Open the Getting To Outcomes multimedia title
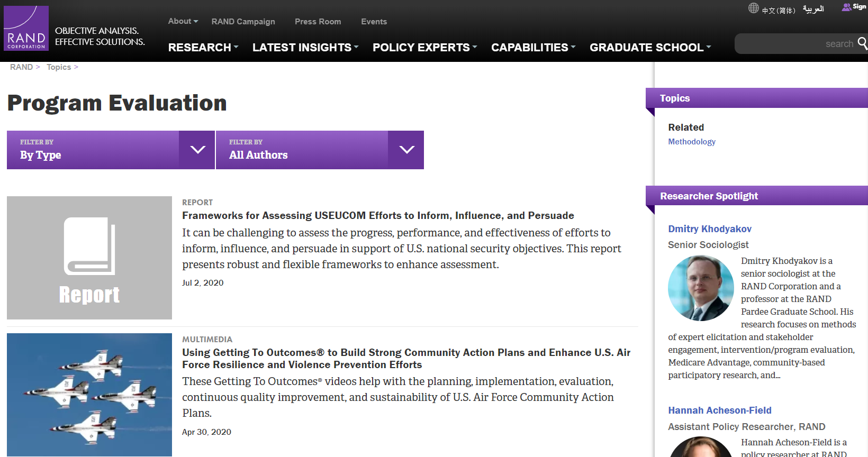The width and height of the screenshot is (868, 457). (406, 358)
